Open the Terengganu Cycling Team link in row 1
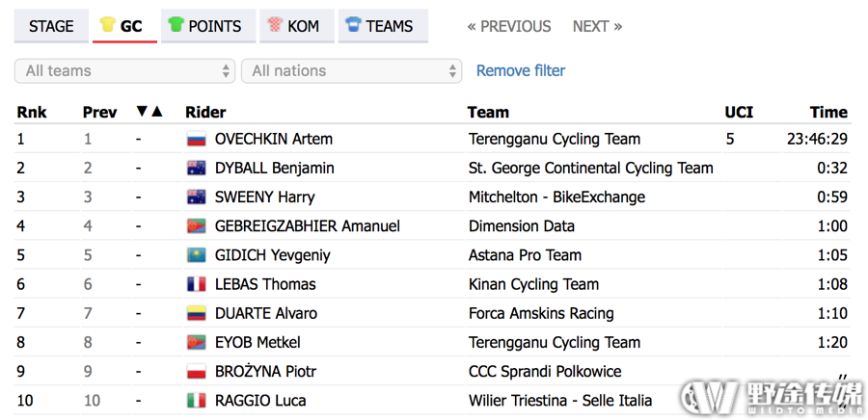The height and width of the screenshot is (420, 868). tap(555, 139)
